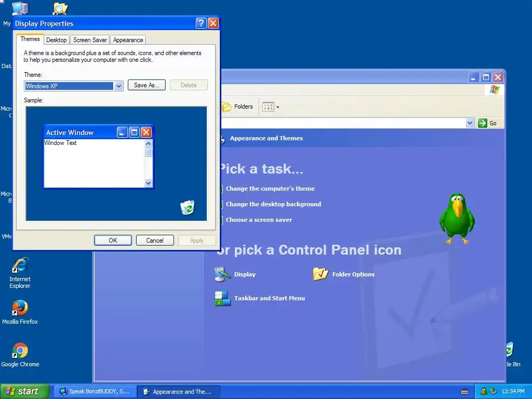Expand the address bar dropdown arrow
Screen dimensions: 532x399
click(470, 123)
